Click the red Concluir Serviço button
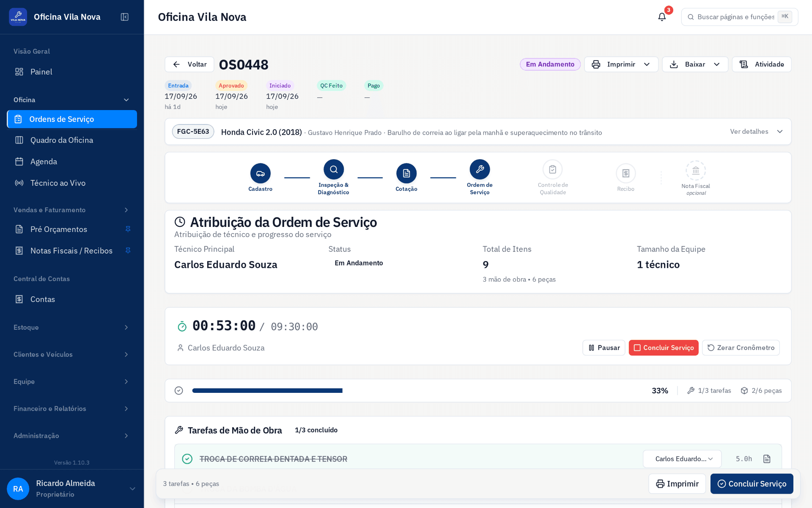The width and height of the screenshot is (812, 508). point(663,348)
